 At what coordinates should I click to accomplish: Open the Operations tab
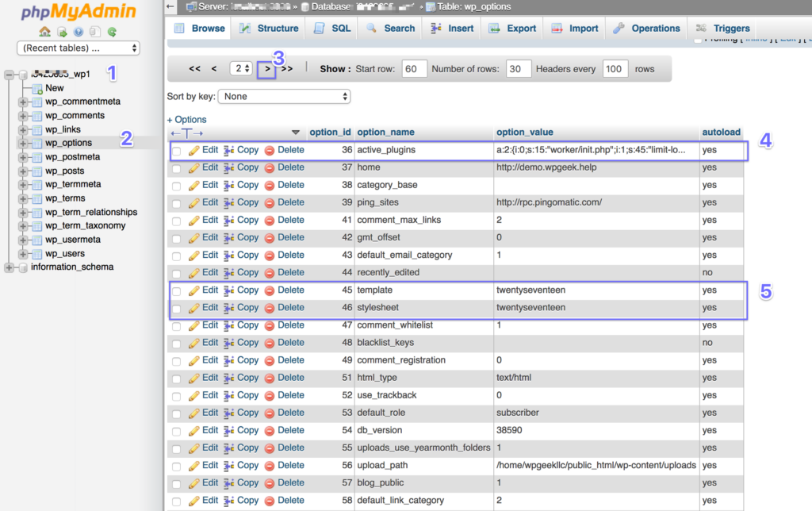647,29
